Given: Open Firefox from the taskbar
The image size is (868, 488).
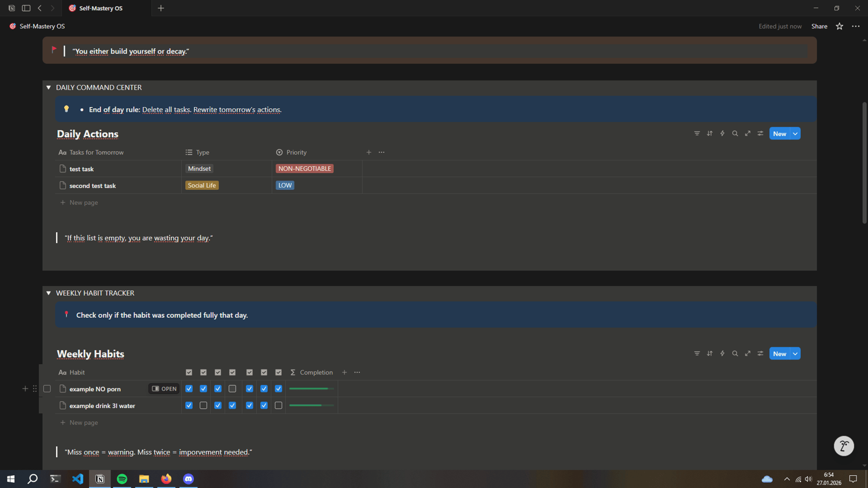Looking at the screenshot, I should coord(167,479).
